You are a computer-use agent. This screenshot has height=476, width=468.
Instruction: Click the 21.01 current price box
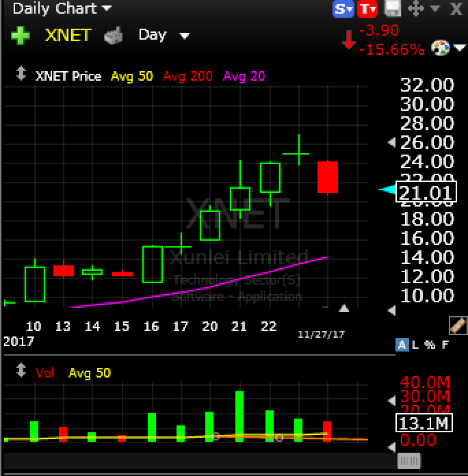tap(426, 192)
